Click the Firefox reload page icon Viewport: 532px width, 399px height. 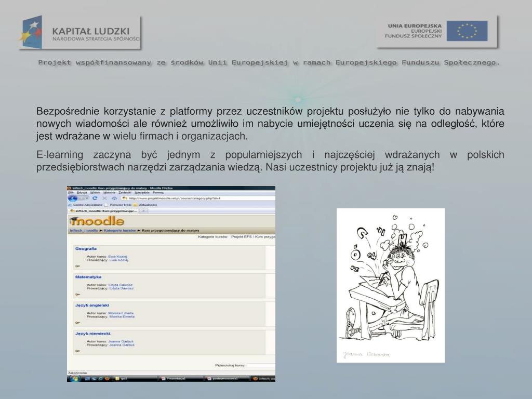[x=95, y=198]
